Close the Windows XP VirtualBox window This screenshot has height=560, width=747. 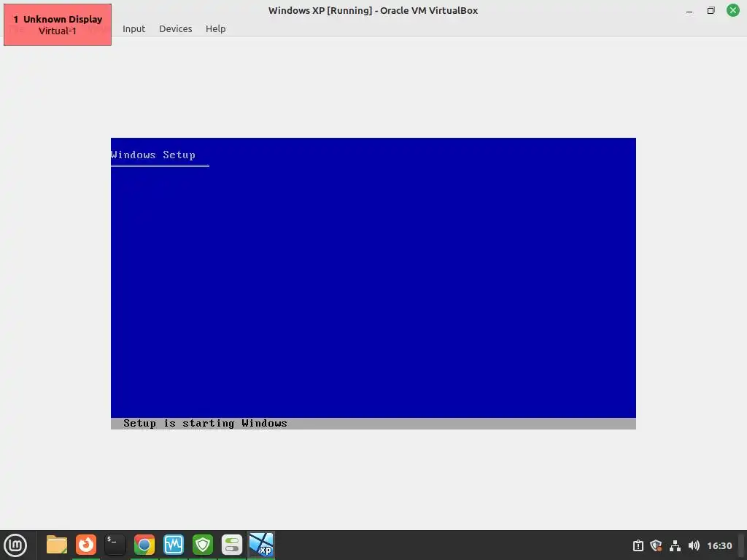pos(732,10)
